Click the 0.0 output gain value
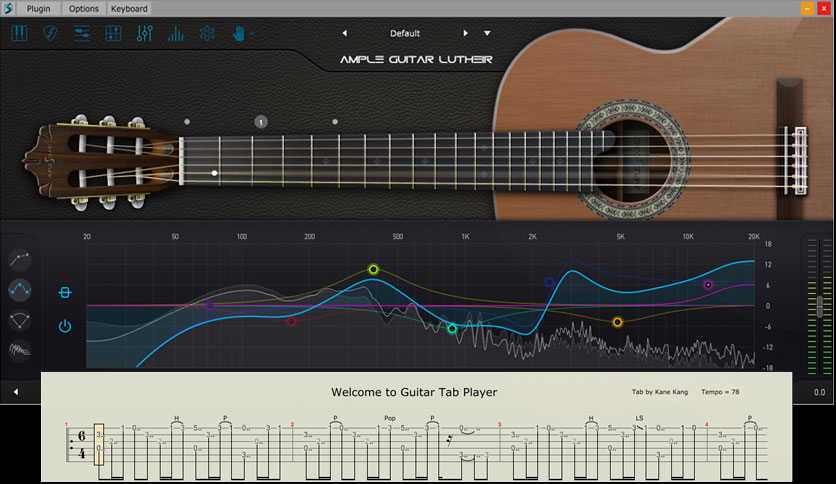The image size is (836, 484). tap(819, 392)
